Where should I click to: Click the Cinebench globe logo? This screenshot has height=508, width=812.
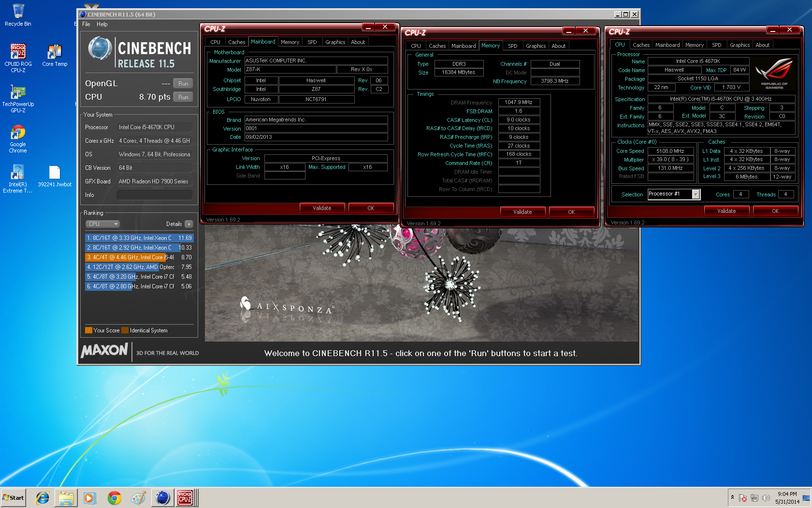[100, 49]
